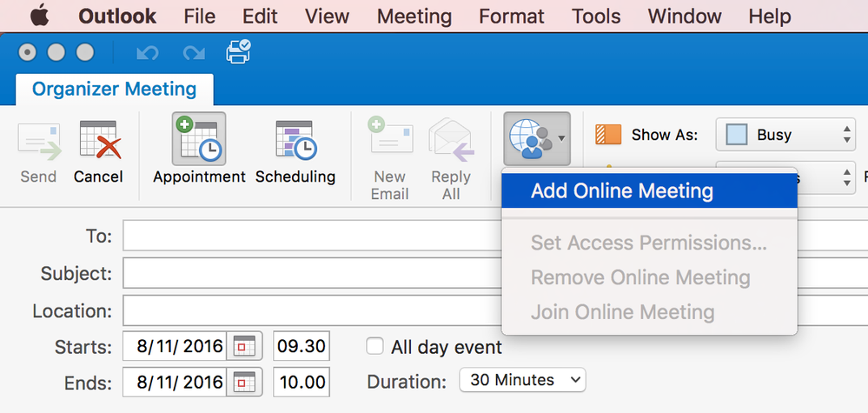Screen dimensions: 868x413
Task: Select Join Online Meeting menu entry
Action: click(x=649, y=312)
